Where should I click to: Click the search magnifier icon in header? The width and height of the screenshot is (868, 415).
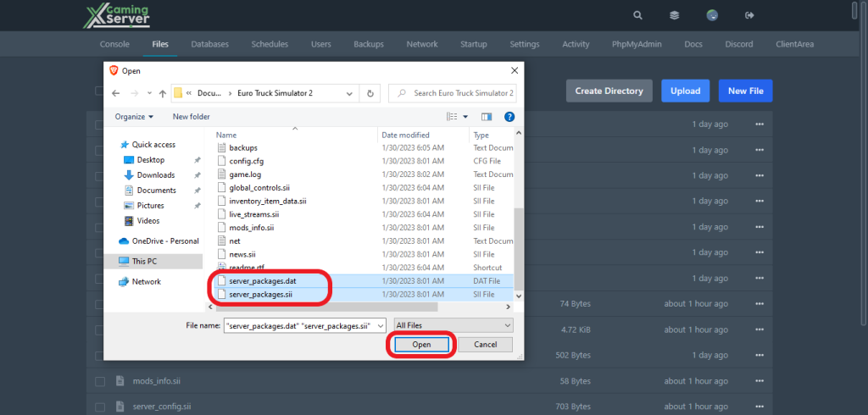(637, 15)
